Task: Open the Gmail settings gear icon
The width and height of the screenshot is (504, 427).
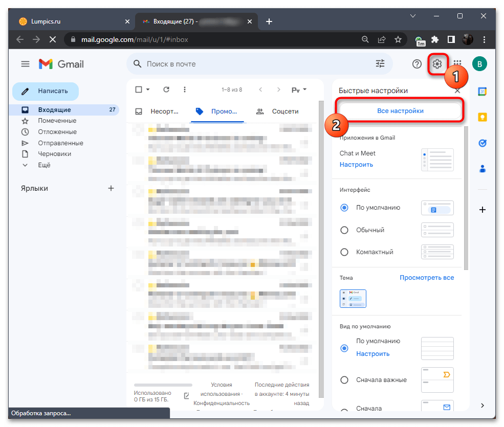Action: [437, 64]
